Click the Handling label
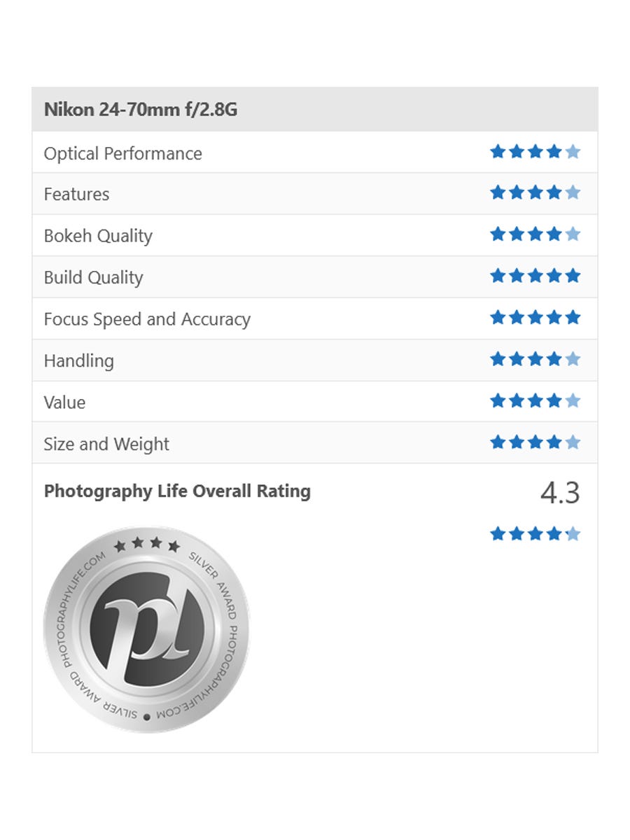Image resolution: width=630 pixels, height=840 pixels. 78,360
